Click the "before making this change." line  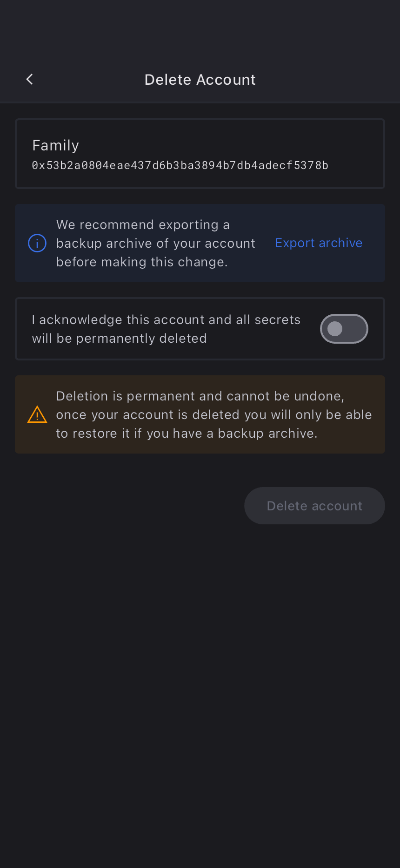[x=142, y=262]
